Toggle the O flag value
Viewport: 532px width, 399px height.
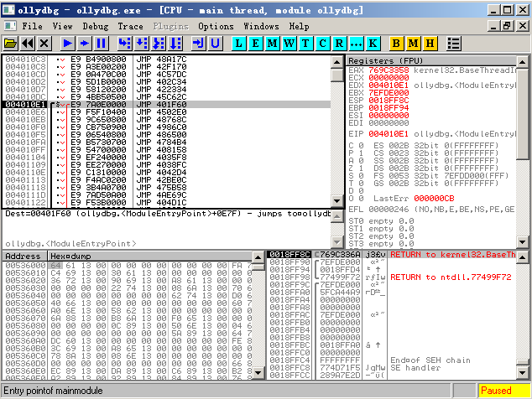[361, 199]
